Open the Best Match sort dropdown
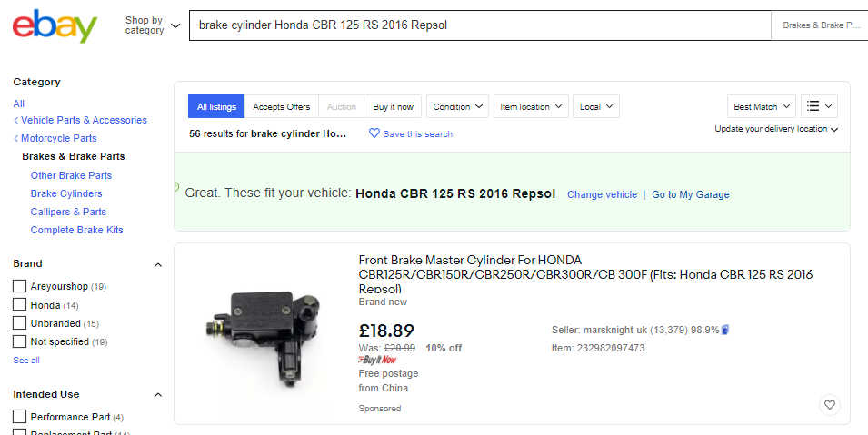The height and width of the screenshot is (435, 868). [x=762, y=106]
